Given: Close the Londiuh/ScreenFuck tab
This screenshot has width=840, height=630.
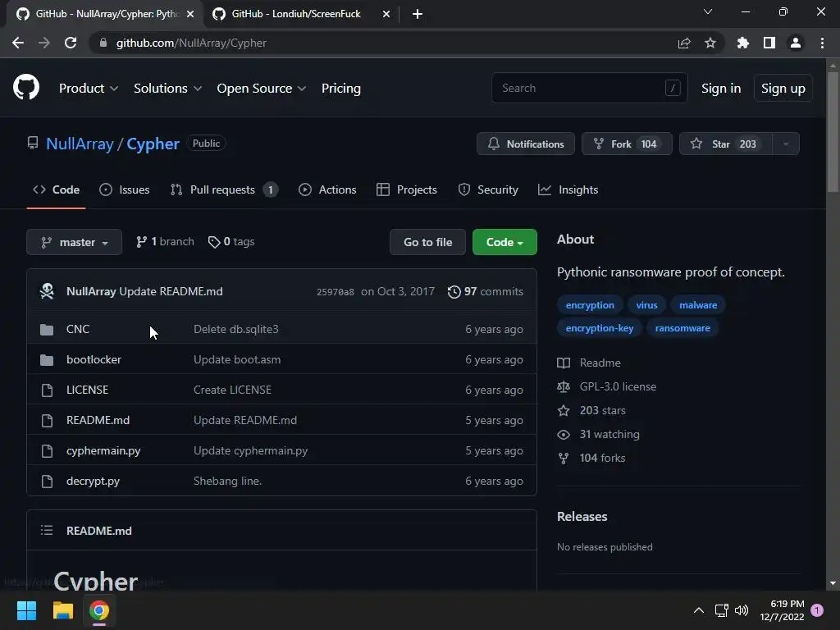Looking at the screenshot, I should [386, 14].
